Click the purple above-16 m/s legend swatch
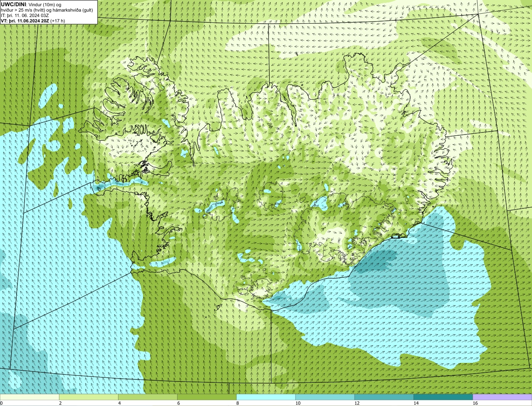The height and width of the screenshot is (406, 532). (x=502, y=397)
